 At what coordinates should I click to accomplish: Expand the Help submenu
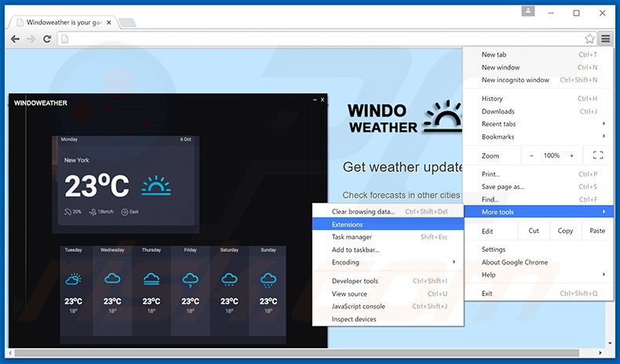(x=538, y=275)
